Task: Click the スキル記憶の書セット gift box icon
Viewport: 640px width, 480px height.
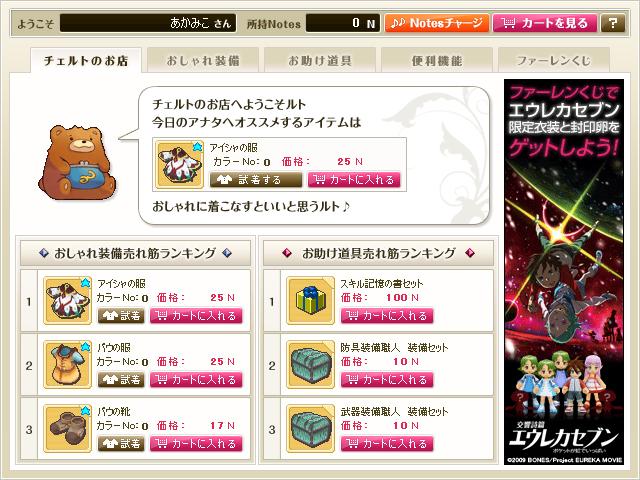Action: tap(310, 301)
